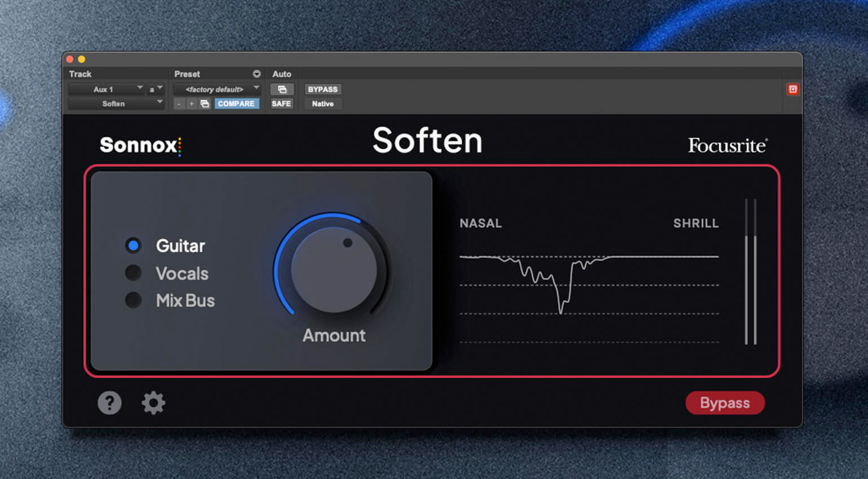Screen dimensions: 868x479
Task: Open the factory default preset menu
Action: point(217,89)
